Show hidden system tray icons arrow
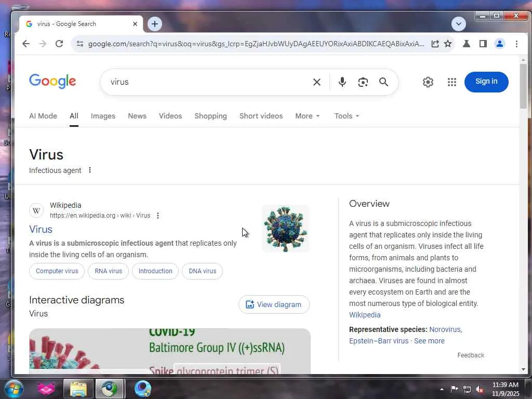 coord(442,390)
